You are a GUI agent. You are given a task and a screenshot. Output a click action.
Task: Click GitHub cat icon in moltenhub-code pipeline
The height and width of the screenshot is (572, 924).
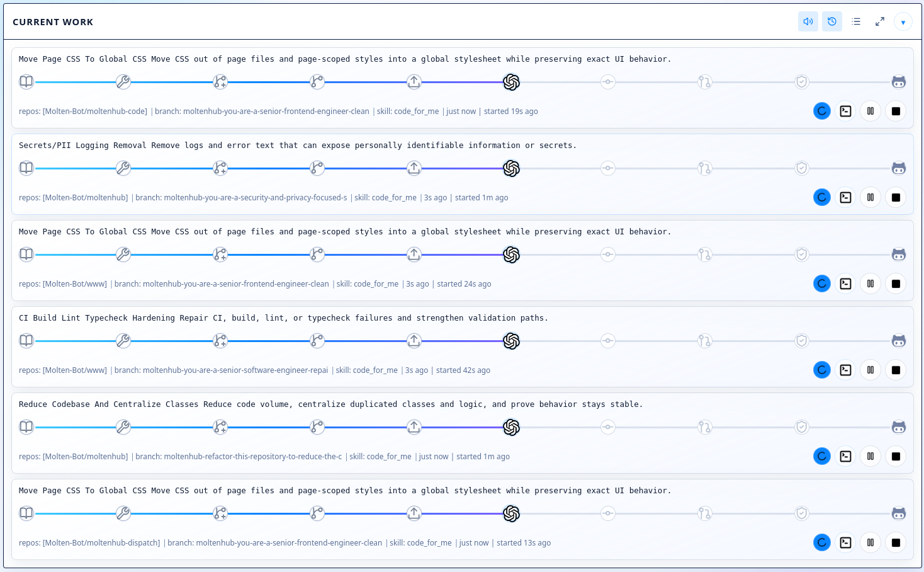click(899, 82)
